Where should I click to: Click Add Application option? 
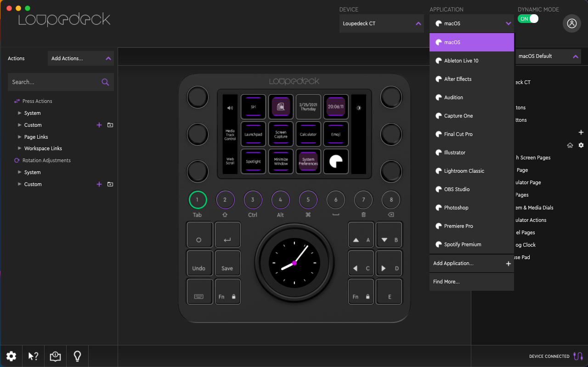tap(471, 263)
